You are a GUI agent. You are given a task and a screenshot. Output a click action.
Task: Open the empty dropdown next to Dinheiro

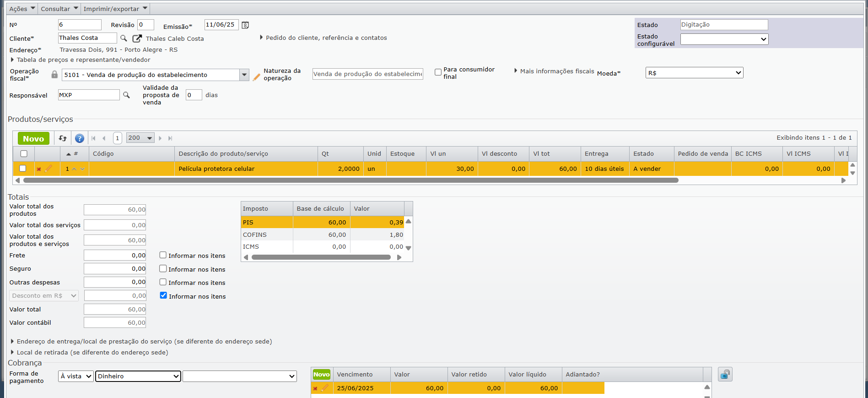[x=240, y=376]
